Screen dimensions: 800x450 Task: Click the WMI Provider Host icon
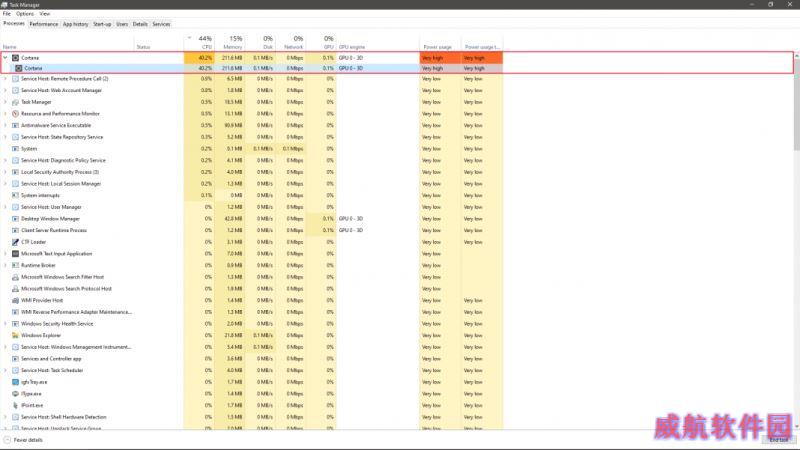[x=15, y=301]
